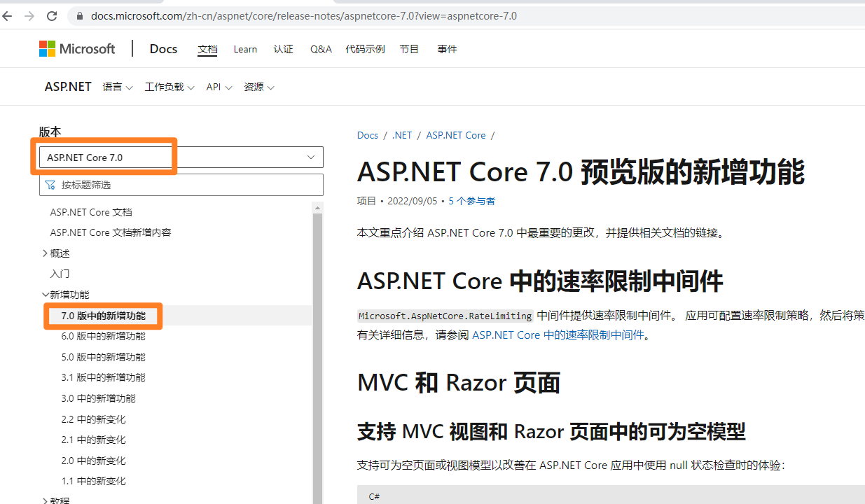Viewport: 865px width, 504px height.
Task: Expand the API dropdown menu
Action: [219, 87]
